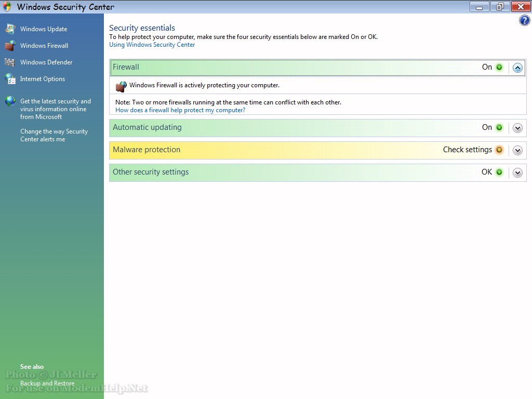Expand the Malware protection section chevron
532x399 pixels.
pos(517,151)
